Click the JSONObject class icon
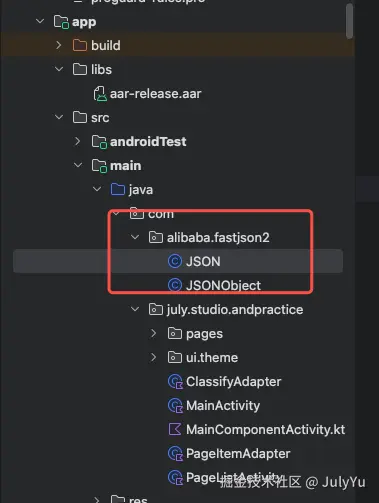Screen dimensions: 379x503 coord(175,285)
